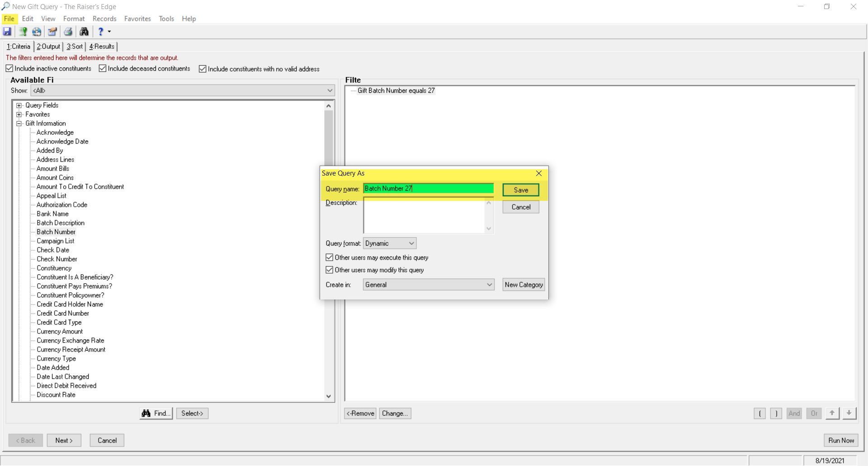Collapse the Gift Information tree node

click(19, 124)
